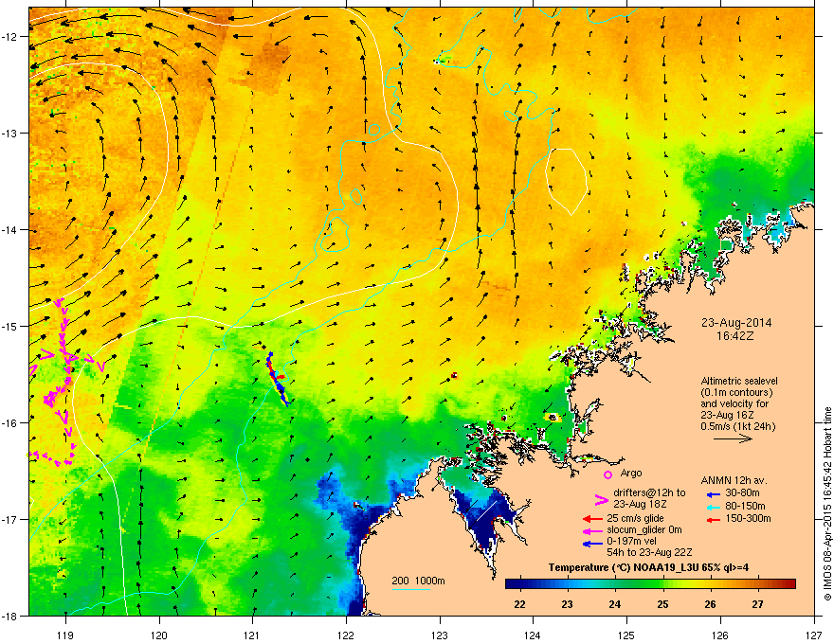Click the longitude axis label 122

[x=346, y=635]
